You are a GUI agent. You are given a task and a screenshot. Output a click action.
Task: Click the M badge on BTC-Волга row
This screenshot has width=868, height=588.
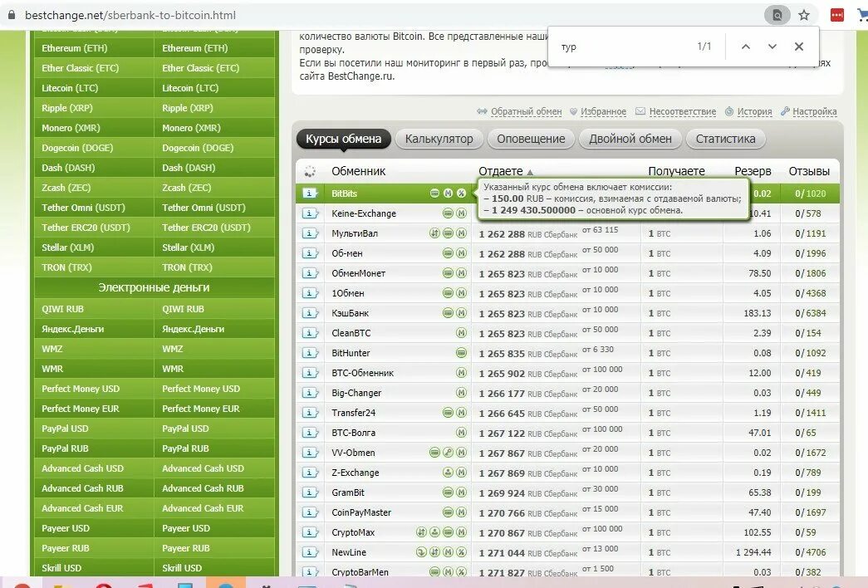[x=461, y=433]
